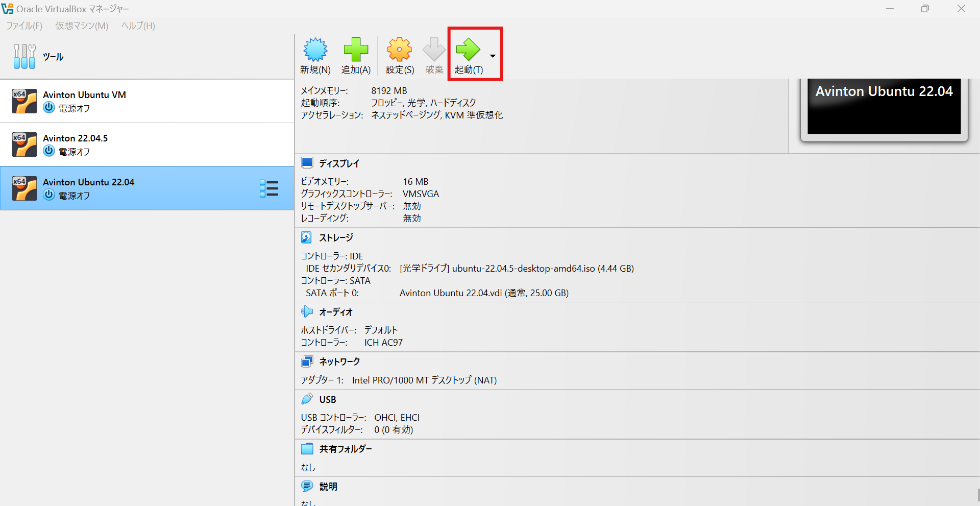Click the ICH AC97 audio controller value
Viewport: 980px width, 506px height.
(383, 343)
